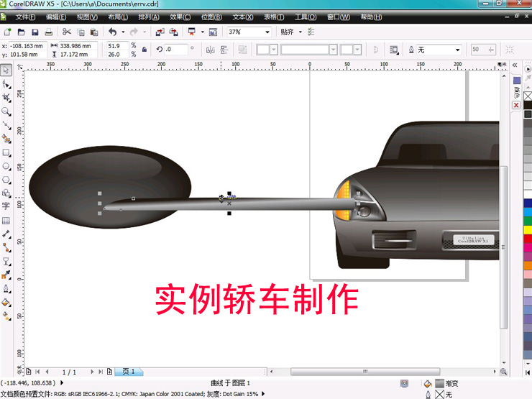Select the Pick tool in toolbox
Screen dimensions: 532x399
[6, 70]
